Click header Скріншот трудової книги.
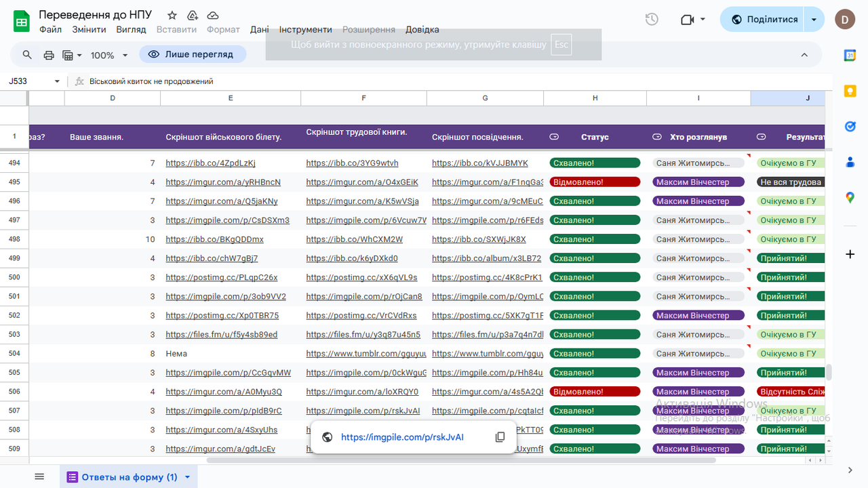The width and height of the screenshot is (868, 488). click(357, 131)
